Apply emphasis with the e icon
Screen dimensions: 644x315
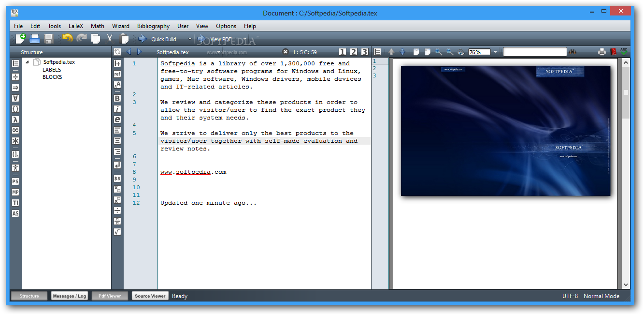point(117,120)
